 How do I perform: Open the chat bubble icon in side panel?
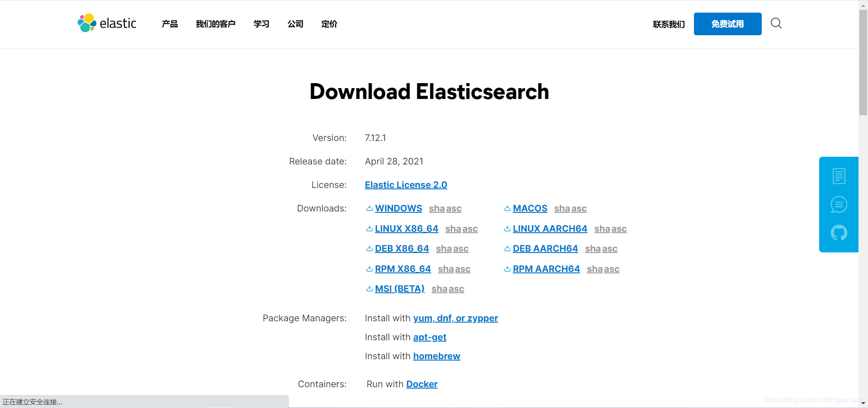(839, 205)
